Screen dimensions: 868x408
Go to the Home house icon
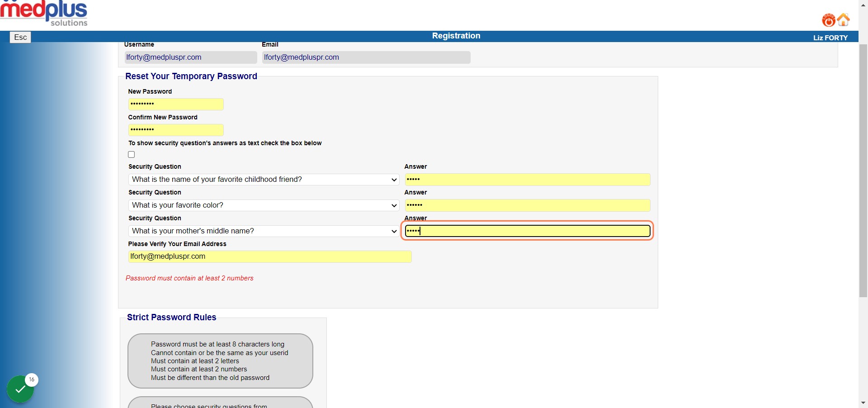point(844,19)
